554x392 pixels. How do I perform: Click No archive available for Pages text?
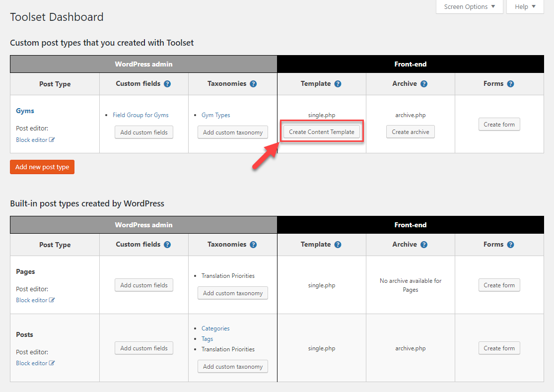point(410,285)
